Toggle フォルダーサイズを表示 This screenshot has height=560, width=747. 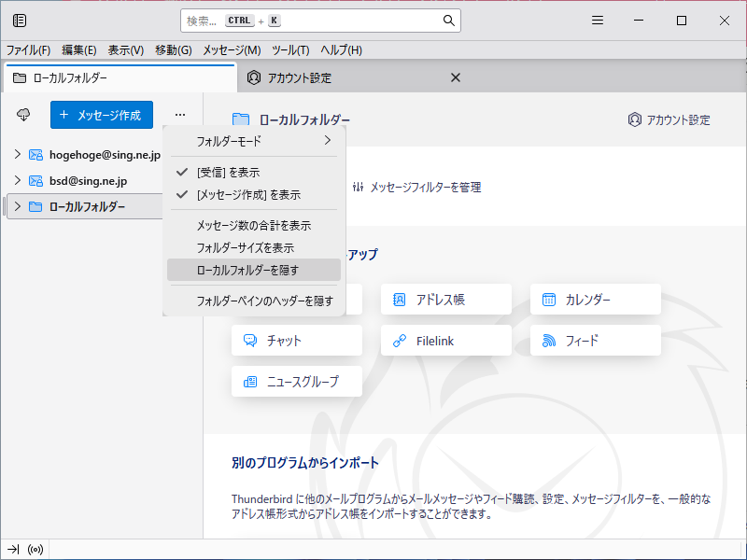pyautogui.click(x=253, y=247)
